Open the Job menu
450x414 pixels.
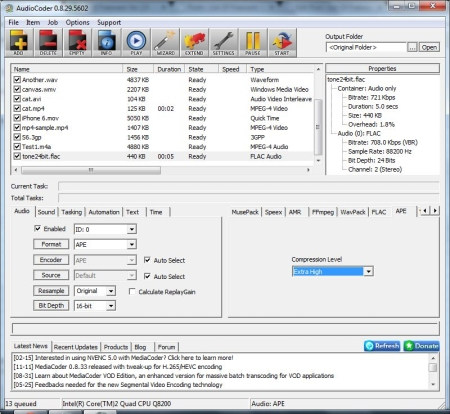(53, 22)
